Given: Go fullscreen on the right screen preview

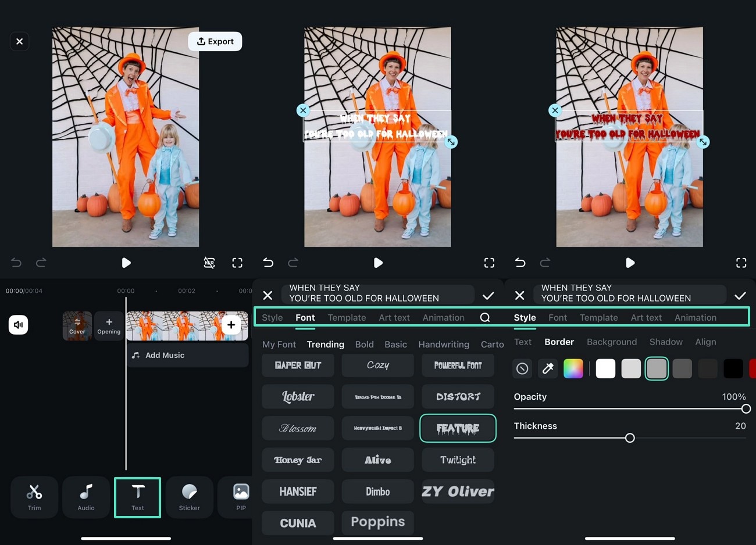Looking at the screenshot, I should 741,263.
